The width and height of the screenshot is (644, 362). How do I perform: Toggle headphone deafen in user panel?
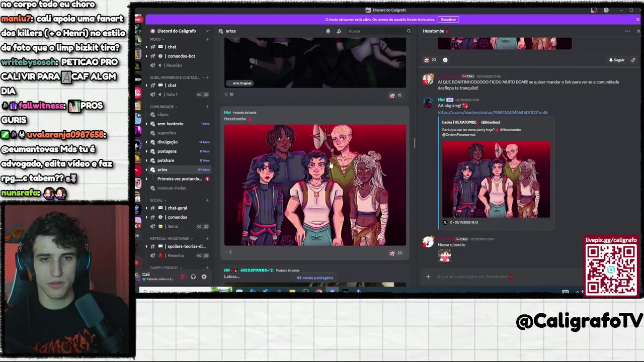(x=193, y=277)
